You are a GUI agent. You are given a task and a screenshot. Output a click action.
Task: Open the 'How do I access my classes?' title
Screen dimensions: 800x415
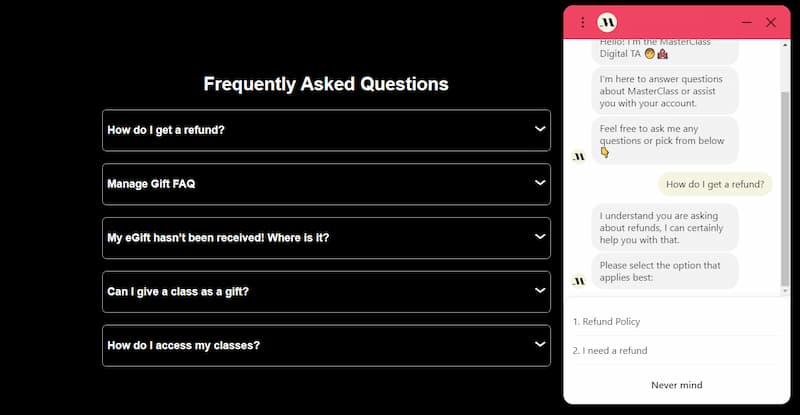point(183,346)
